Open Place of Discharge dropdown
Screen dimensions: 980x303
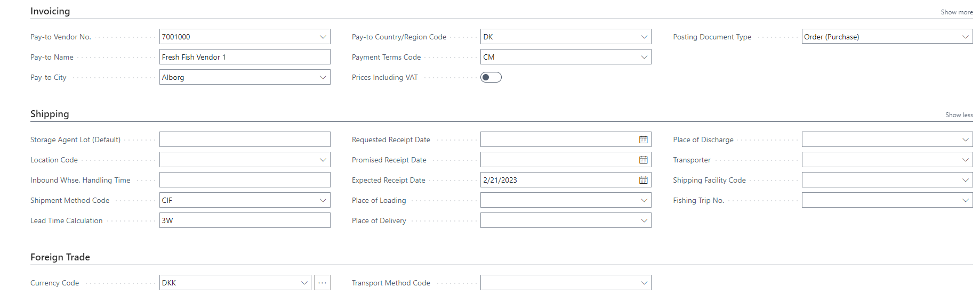tap(965, 140)
